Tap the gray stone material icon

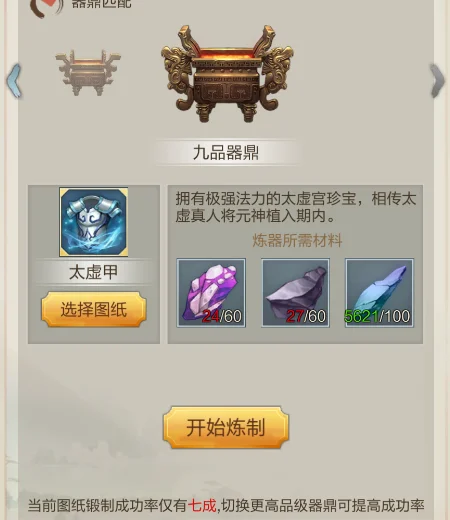(296, 293)
